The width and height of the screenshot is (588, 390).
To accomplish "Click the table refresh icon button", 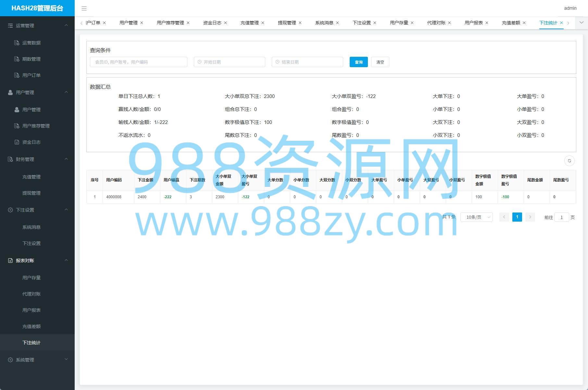I will [x=569, y=161].
